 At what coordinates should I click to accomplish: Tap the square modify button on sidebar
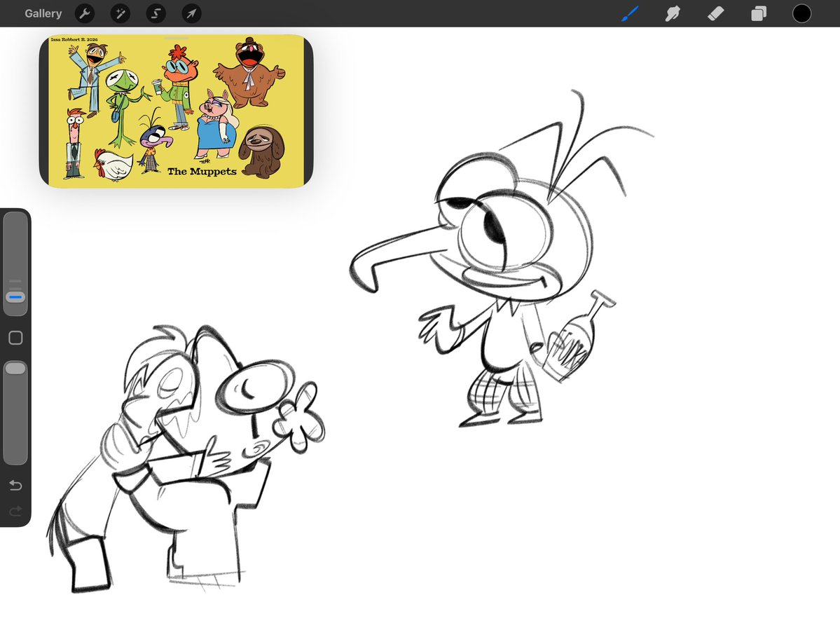pos(15,338)
